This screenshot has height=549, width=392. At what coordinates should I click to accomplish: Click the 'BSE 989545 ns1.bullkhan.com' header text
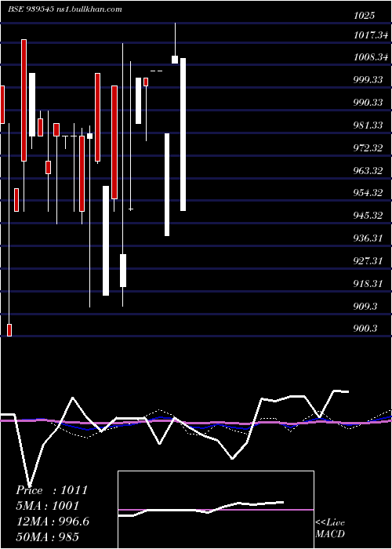pos(65,9)
